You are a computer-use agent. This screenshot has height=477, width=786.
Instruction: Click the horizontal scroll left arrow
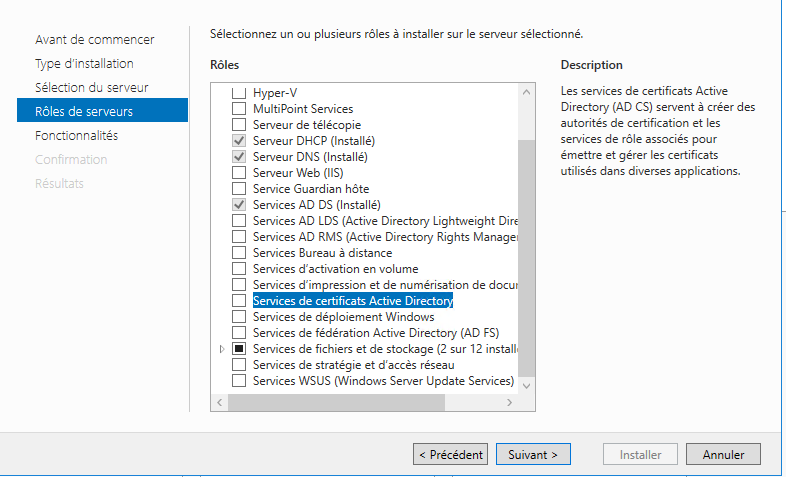(x=220, y=402)
